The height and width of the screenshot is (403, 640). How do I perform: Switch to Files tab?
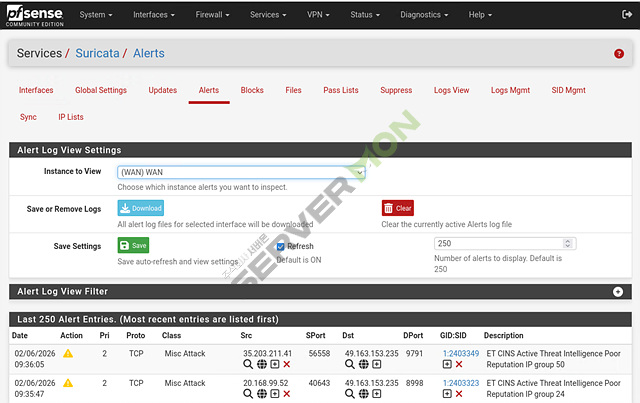(293, 90)
